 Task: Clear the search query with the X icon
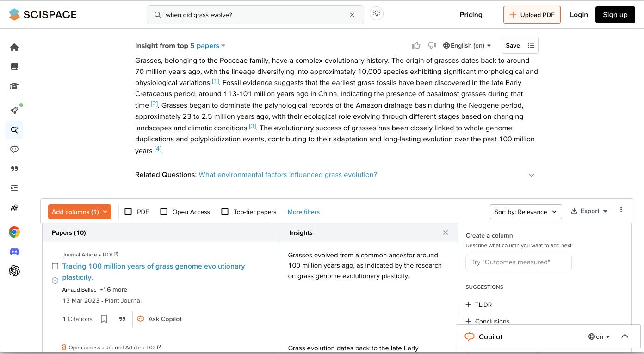click(352, 15)
